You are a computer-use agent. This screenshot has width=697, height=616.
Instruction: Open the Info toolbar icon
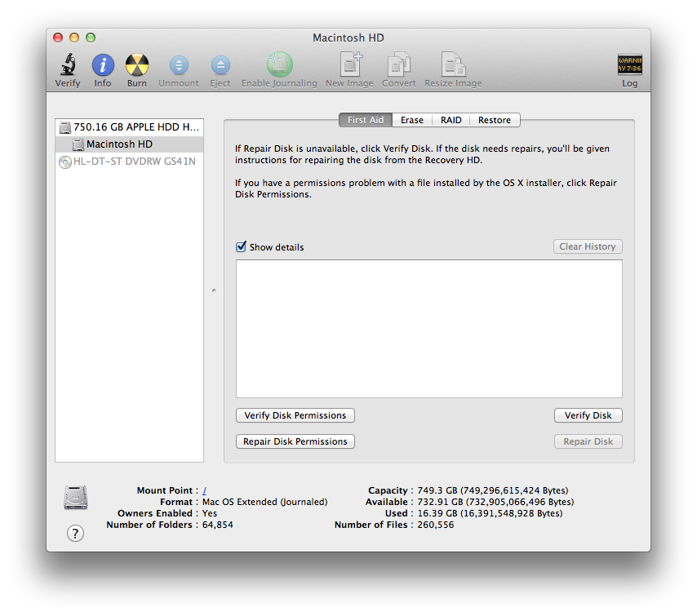(x=103, y=65)
